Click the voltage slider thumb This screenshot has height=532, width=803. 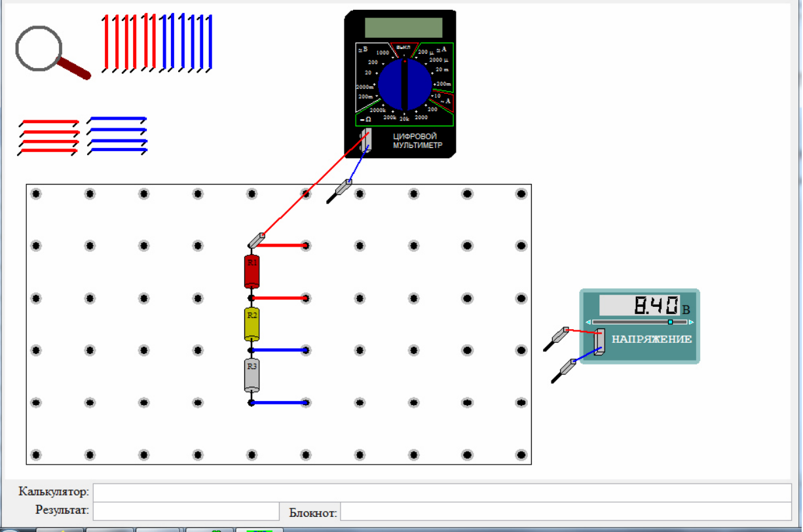pos(670,322)
